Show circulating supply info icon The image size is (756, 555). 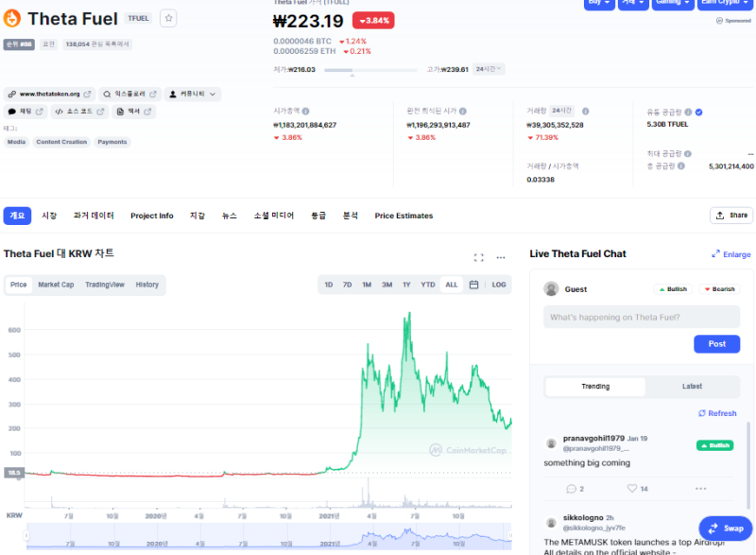click(689, 112)
